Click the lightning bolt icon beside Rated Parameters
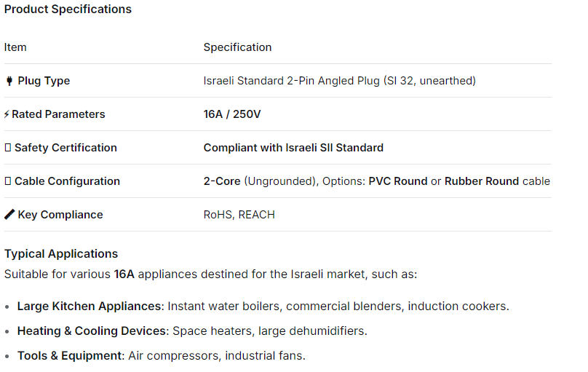The height and width of the screenshot is (372, 588). 7,114
